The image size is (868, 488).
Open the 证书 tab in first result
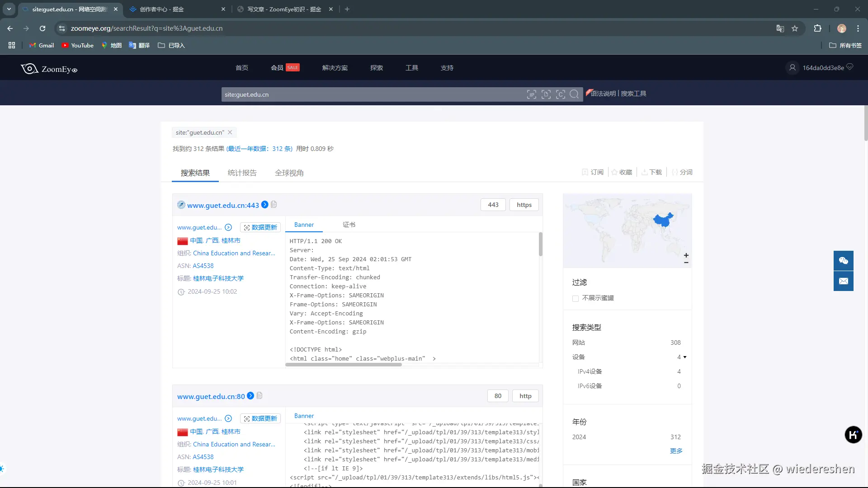(x=349, y=225)
